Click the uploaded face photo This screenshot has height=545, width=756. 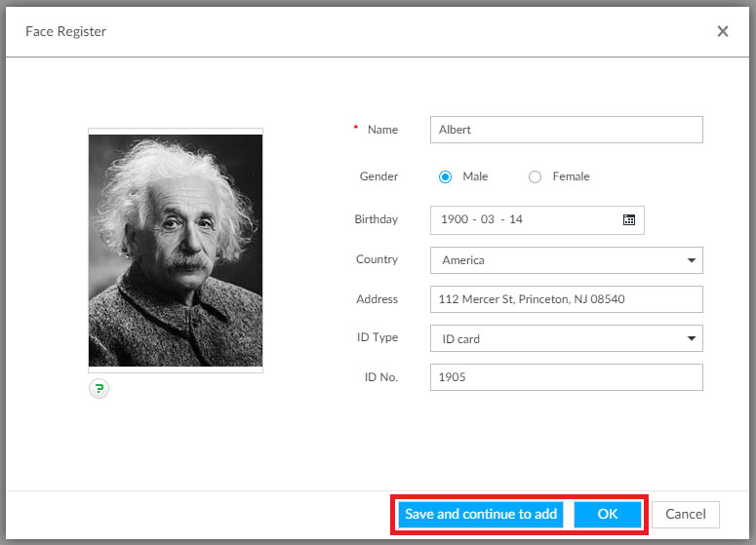(176, 251)
